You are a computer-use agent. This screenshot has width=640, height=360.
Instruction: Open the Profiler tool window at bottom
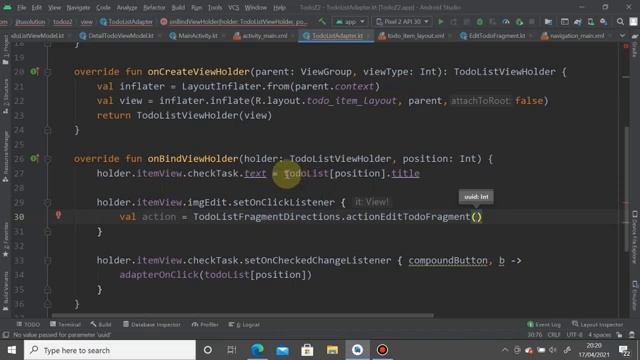(205, 324)
